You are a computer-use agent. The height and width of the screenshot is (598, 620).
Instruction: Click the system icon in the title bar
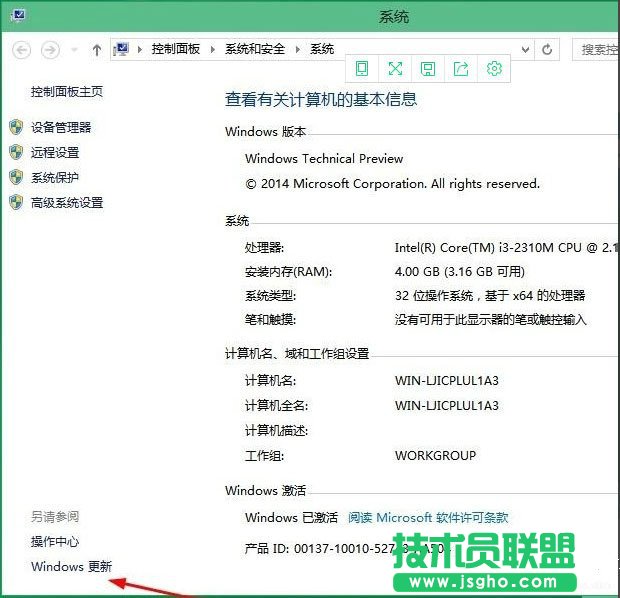pyautogui.click(x=18, y=16)
